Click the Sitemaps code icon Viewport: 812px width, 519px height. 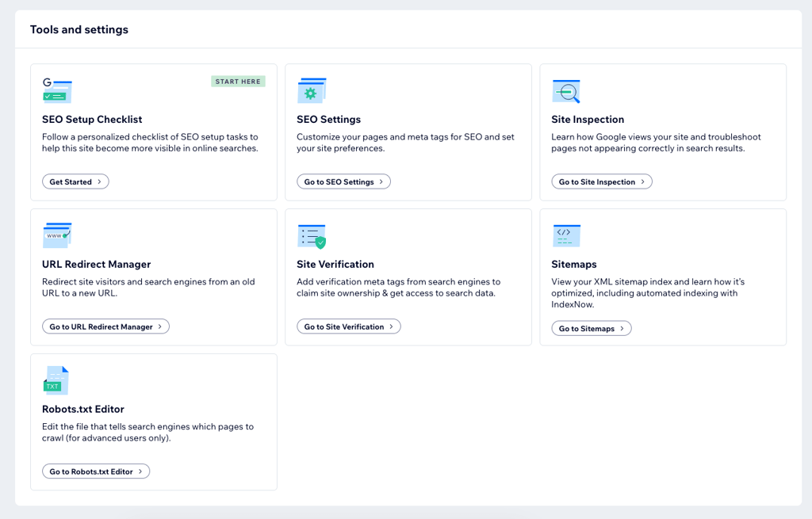[566, 235]
